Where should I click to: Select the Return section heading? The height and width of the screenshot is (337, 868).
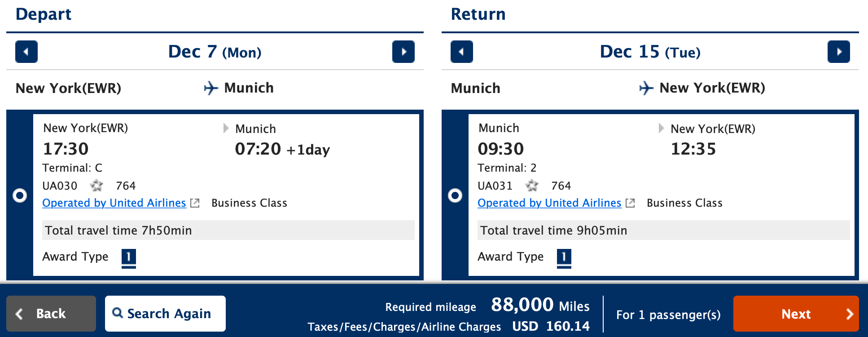point(478,14)
